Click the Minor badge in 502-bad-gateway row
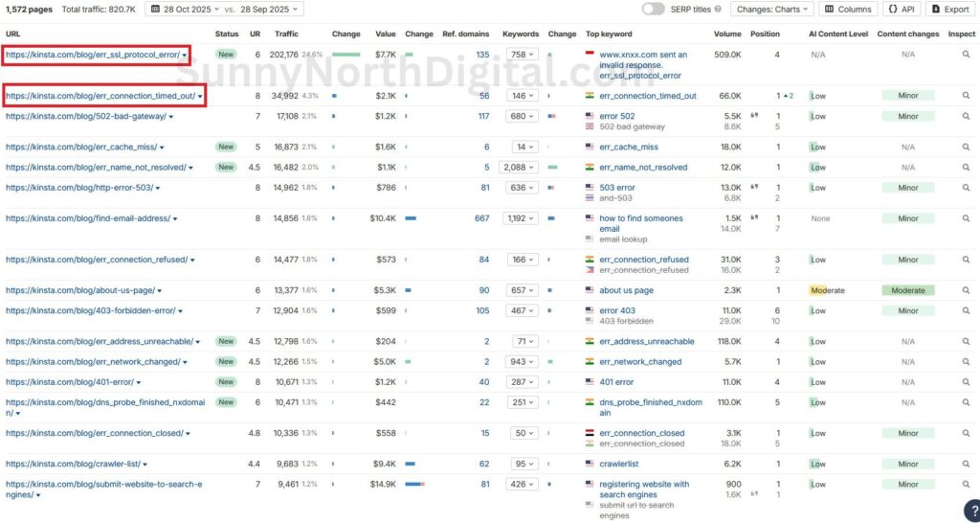 (907, 116)
